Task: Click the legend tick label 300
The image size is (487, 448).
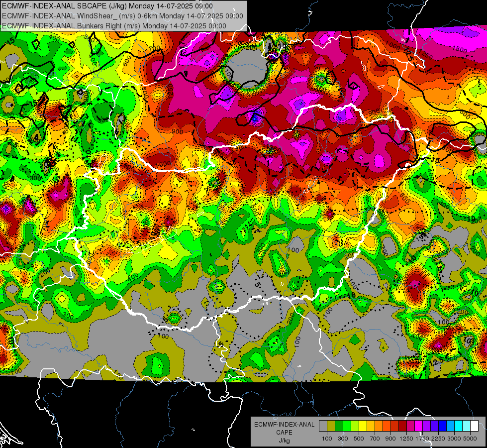Action: coord(343,439)
